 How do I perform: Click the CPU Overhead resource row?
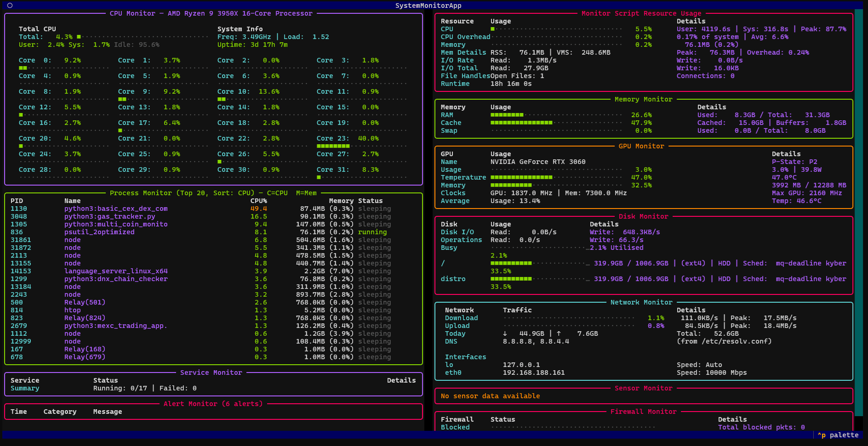pyautogui.click(x=644, y=37)
